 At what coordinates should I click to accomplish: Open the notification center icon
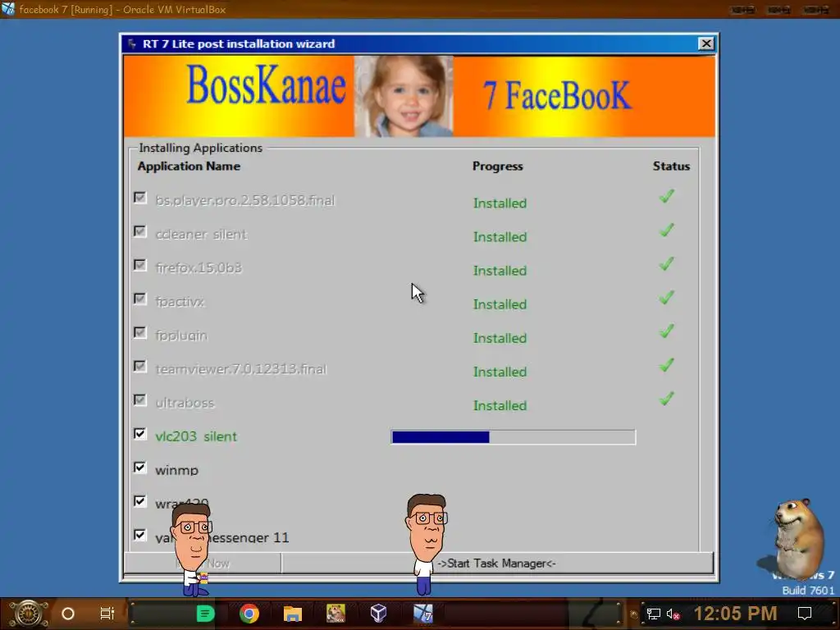[x=805, y=614]
